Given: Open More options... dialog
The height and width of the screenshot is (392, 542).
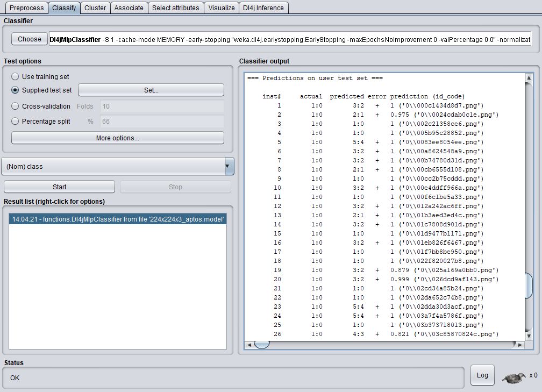Looking at the screenshot, I should (118, 138).
